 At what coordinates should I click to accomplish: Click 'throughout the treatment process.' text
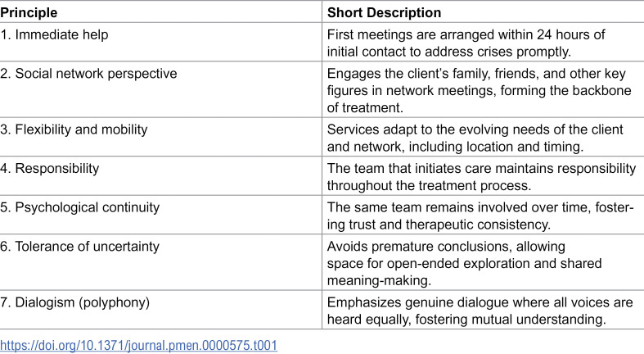coord(429,186)
